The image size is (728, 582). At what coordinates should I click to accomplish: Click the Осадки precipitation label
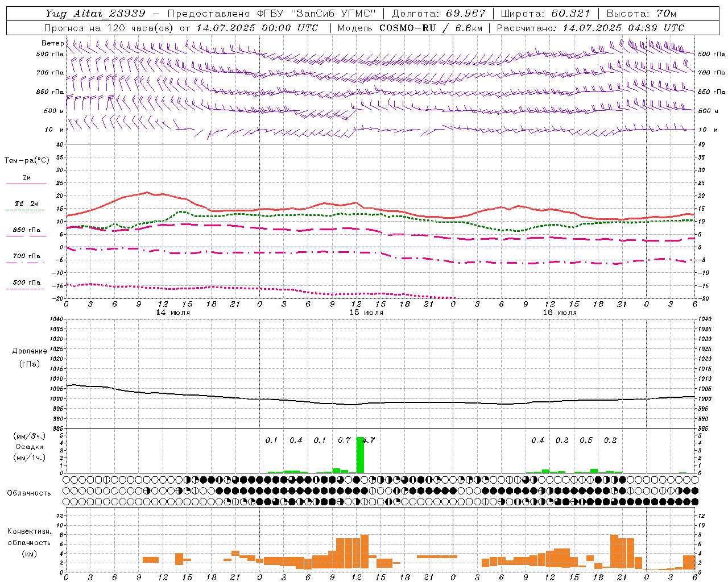[x=29, y=447]
